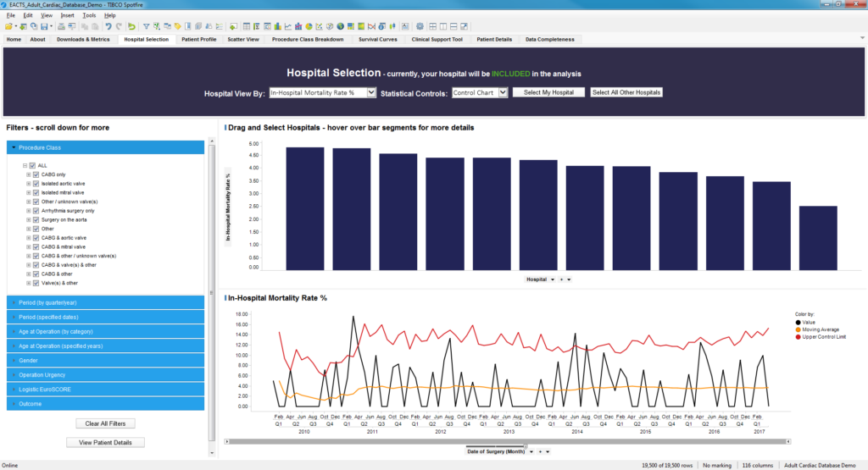Toggle the Isolated mitral valve checkbox

coord(36,192)
